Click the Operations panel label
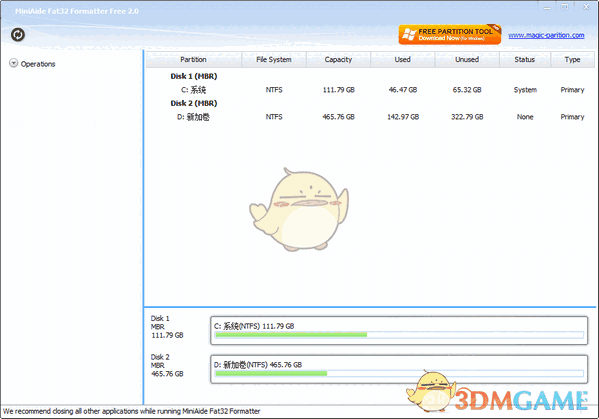 [x=38, y=64]
